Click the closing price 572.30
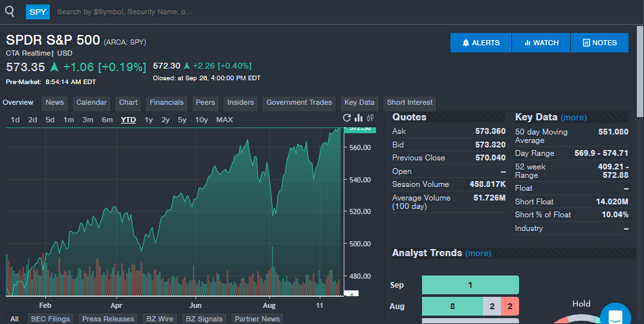Viewport: 644px width, 324px height. pyautogui.click(x=167, y=65)
